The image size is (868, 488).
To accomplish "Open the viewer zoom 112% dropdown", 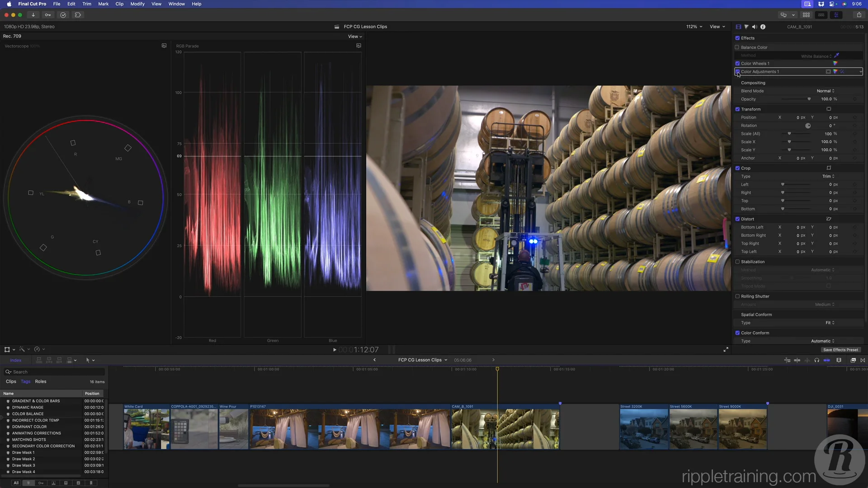I will coord(694,27).
